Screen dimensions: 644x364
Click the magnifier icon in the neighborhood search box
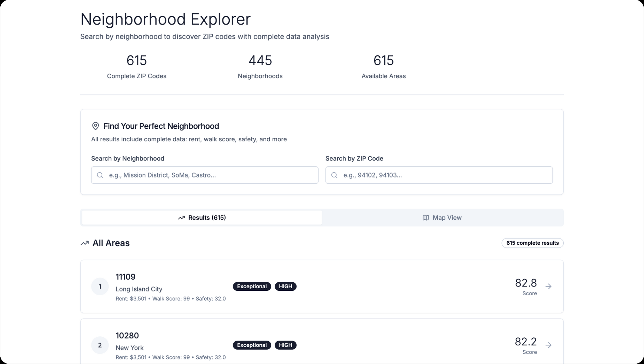[100, 175]
